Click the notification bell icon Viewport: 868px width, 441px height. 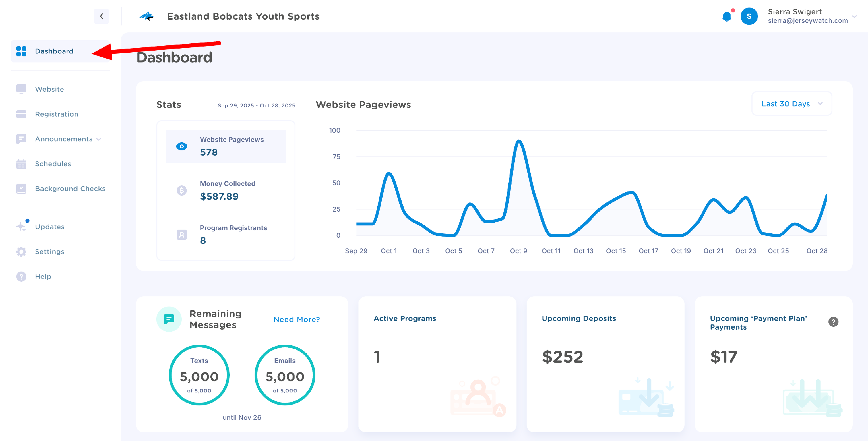coord(727,16)
